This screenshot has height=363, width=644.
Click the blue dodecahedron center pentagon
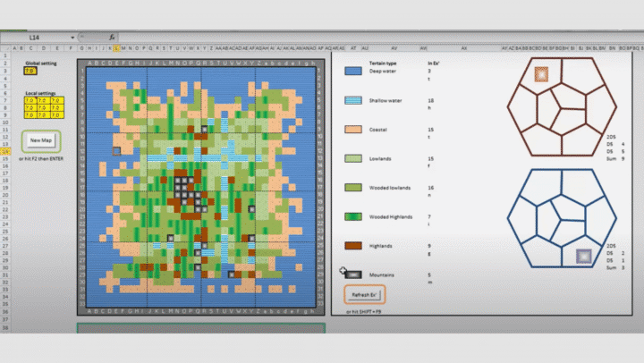pyautogui.click(x=562, y=220)
